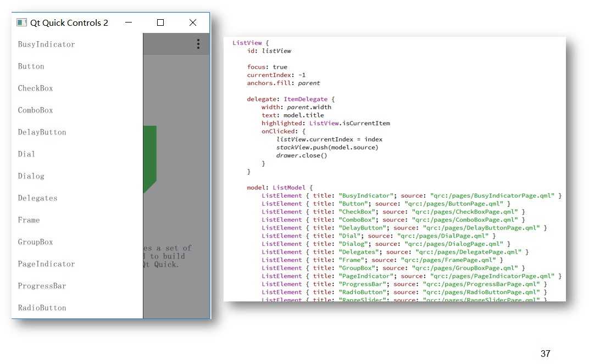The height and width of the screenshot is (364, 589).
Task: Click the ListElement line for FramePage.qml
Action: (382, 260)
